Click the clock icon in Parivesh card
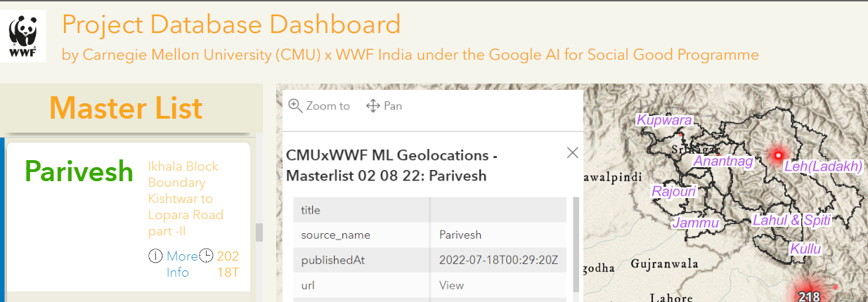Screen dimensions: 868x302 [x=206, y=256]
